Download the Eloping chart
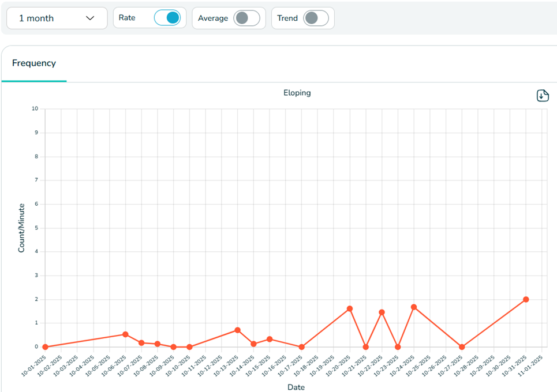The width and height of the screenshot is (557, 392). [542, 96]
